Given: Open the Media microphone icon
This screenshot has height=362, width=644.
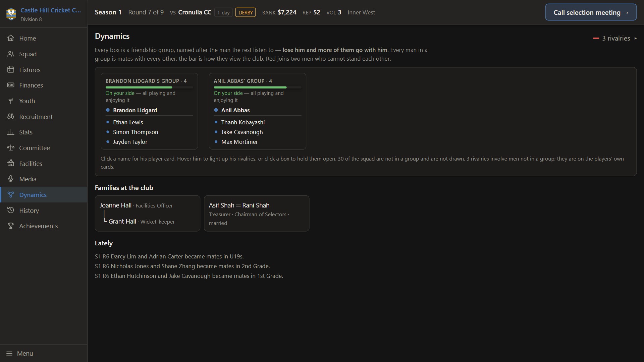Looking at the screenshot, I should coord(11,179).
